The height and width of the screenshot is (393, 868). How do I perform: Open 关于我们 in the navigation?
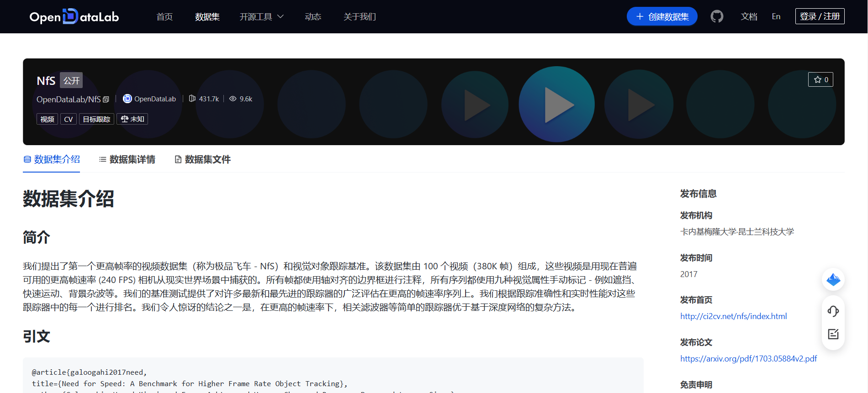[360, 16]
